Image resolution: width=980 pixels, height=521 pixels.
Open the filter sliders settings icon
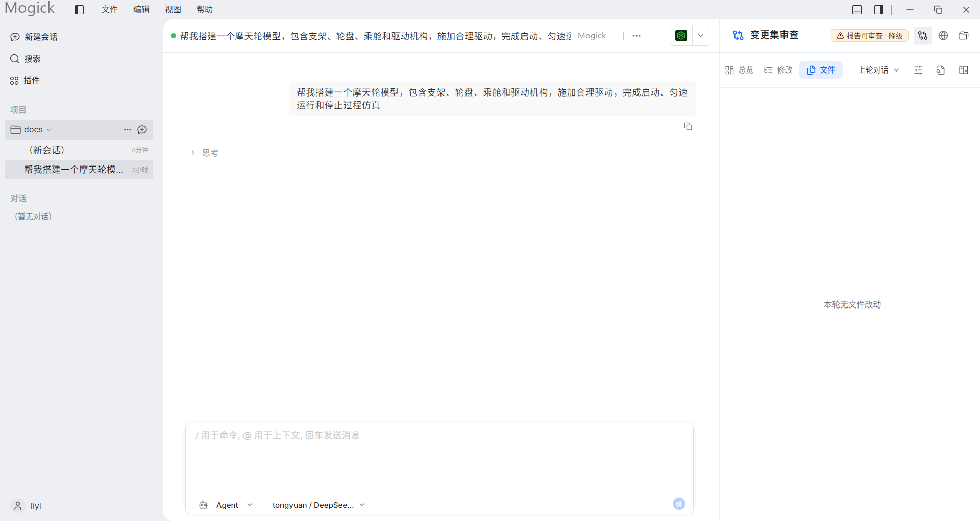click(x=918, y=70)
